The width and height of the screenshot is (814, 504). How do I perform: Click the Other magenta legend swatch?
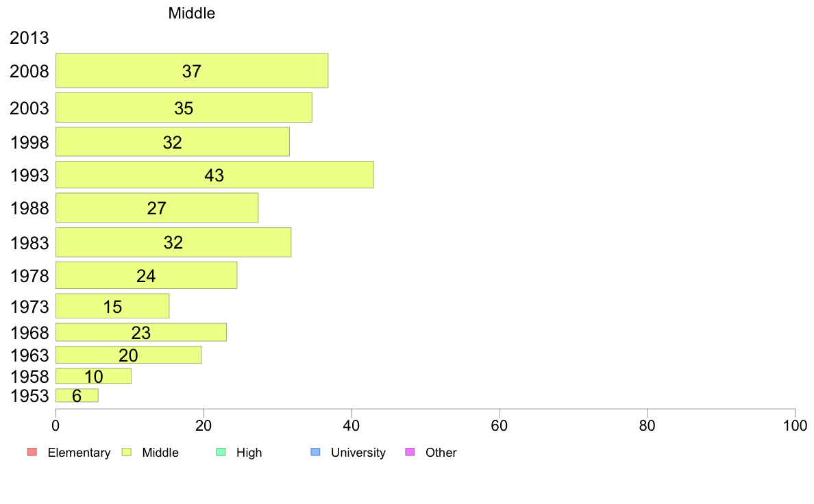410,452
